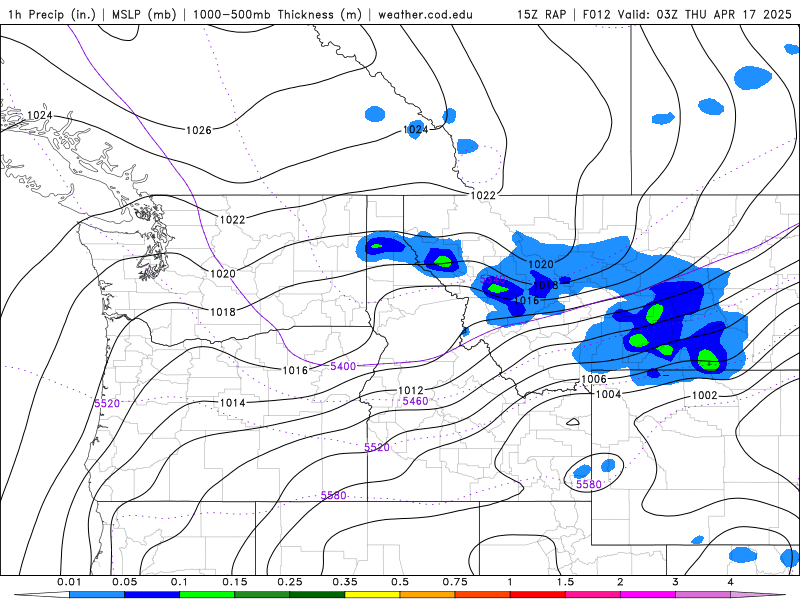The height and width of the screenshot is (600, 800).
Task: Click the '0.15' legend value
Action: 235,582
